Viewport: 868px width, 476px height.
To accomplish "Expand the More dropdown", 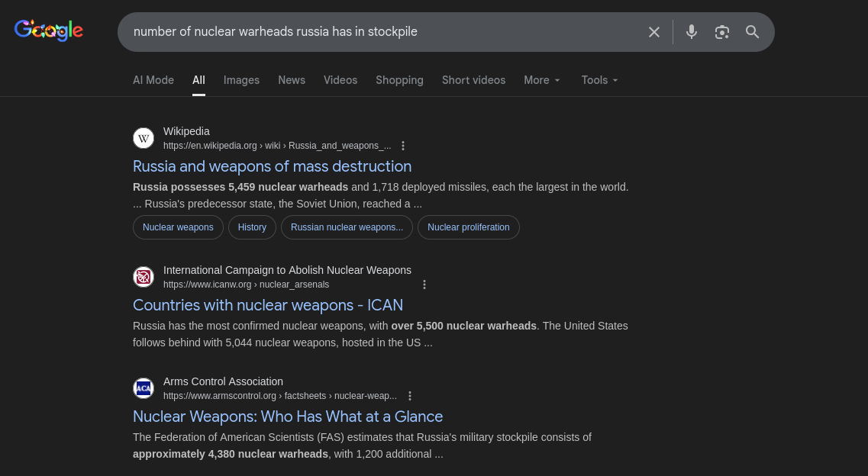I will (543, 80).
